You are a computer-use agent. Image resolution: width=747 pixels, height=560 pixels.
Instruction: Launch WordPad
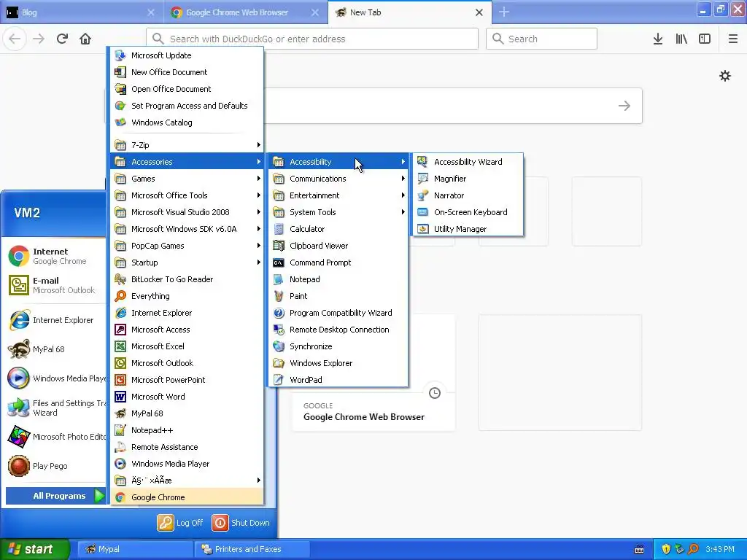[x=338, y=379]
